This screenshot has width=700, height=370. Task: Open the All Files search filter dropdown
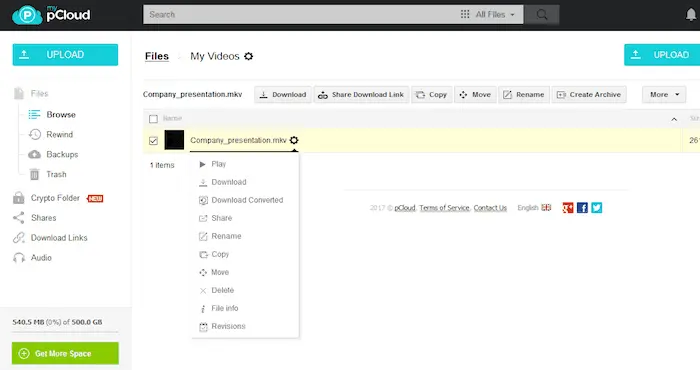[x=488, y=15]
